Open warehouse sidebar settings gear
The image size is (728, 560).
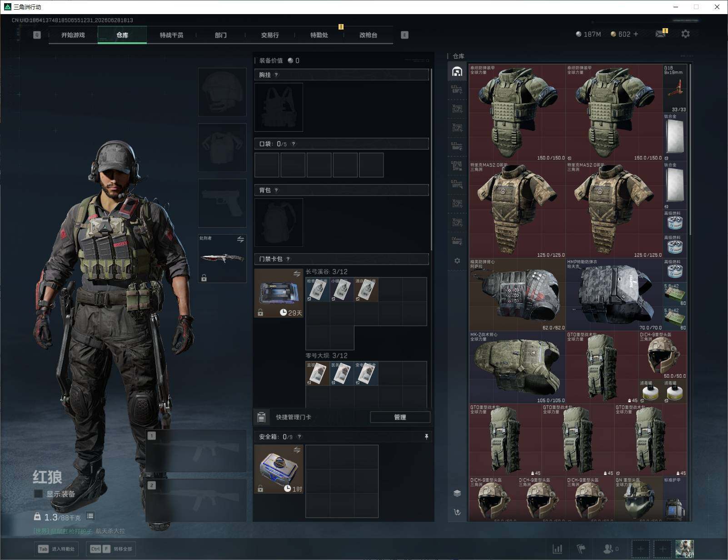tap(457, 260)
